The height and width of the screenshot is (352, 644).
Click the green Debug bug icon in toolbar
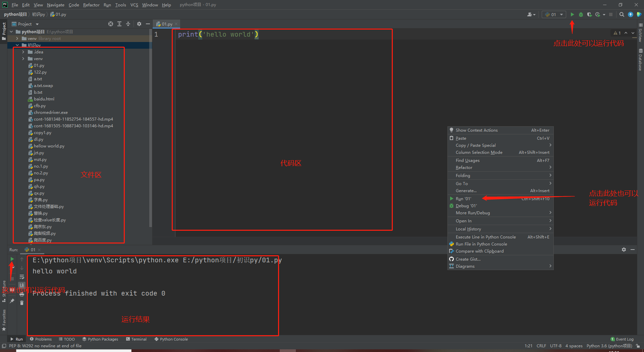[x=581, y=14]
